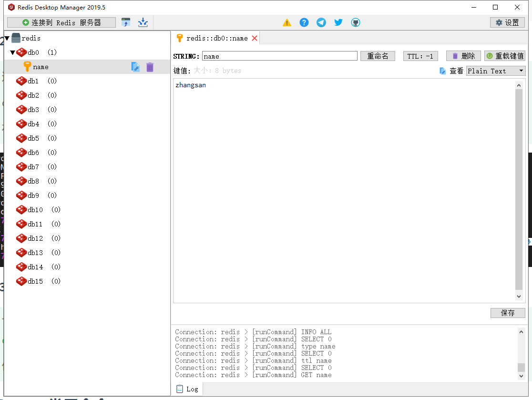Click the Log tab at the bottom
This screenshot has width=532, height=400.
[x=188, y=389]
